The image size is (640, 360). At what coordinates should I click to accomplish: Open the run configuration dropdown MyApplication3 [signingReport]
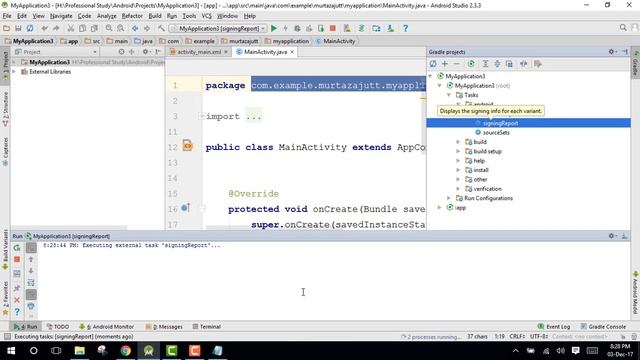(218, 29)
